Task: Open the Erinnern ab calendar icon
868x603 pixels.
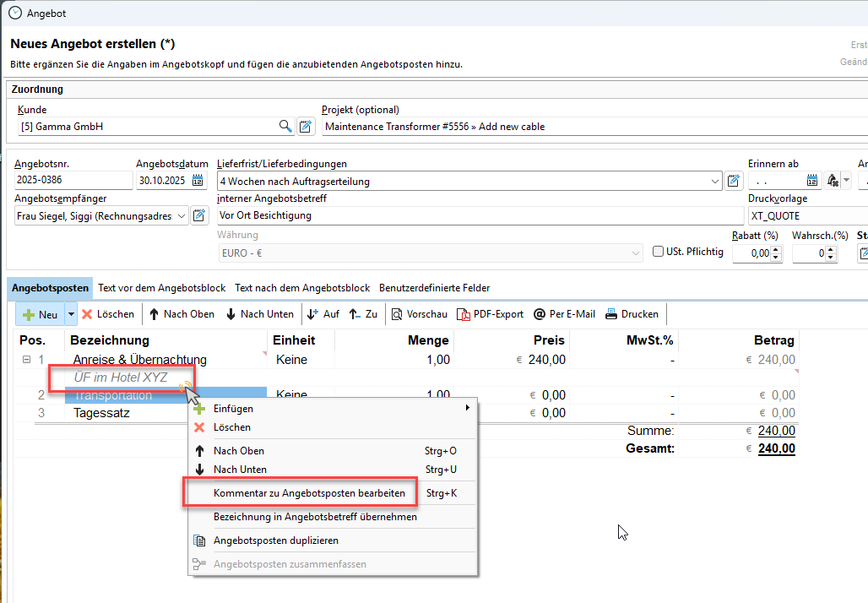Action: tap(811, 181)
